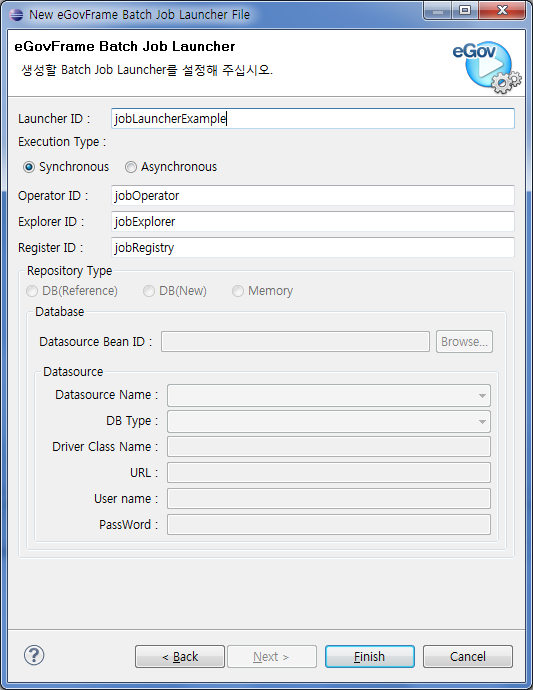This screenshot has width=533, height=690.
Task: Choose the DB(Reference) repository type
Action: 72,291
